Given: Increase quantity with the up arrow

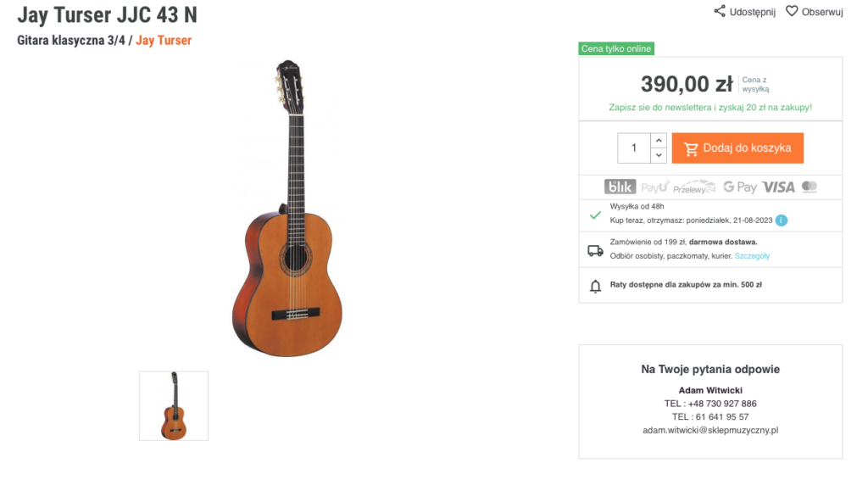Looking at the screenshot, I should point(659,140).
